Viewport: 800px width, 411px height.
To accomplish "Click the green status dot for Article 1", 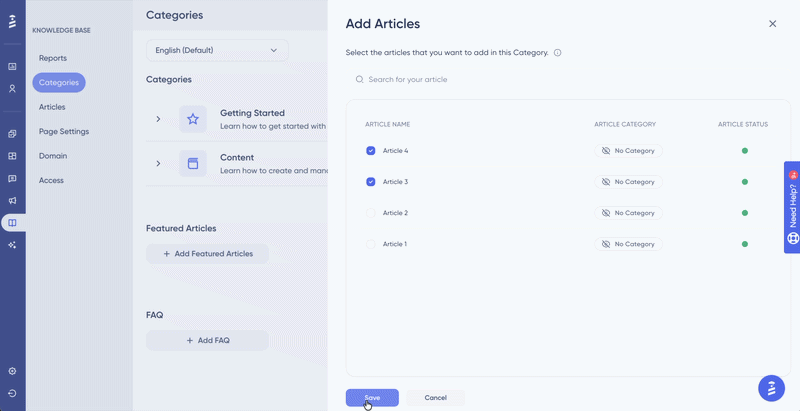I will click(x=745, y=244).
